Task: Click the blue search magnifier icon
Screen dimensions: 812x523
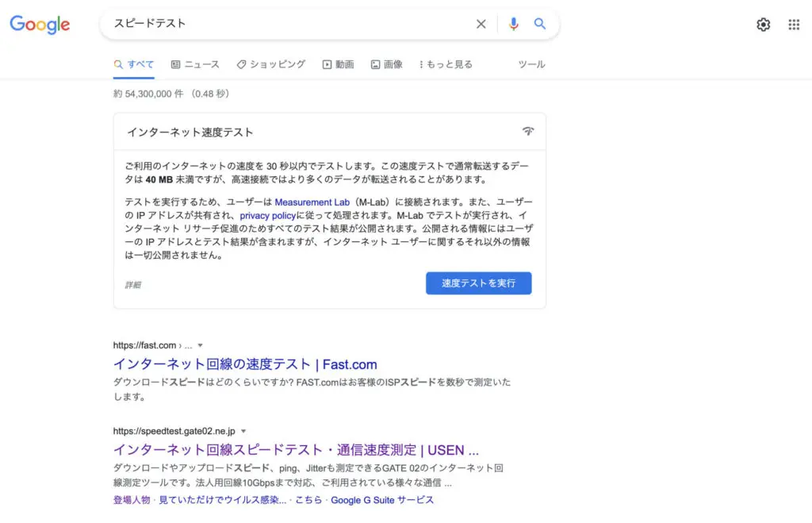Action: pos(540,24)
